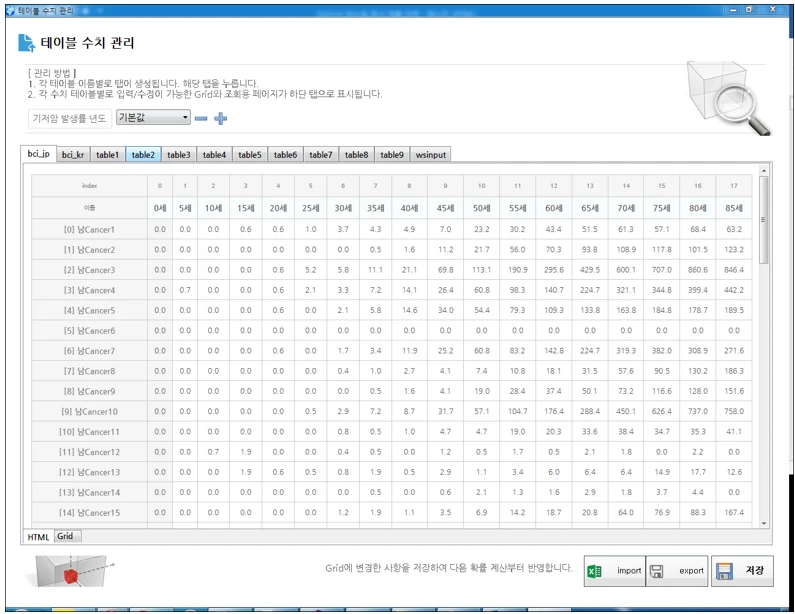Open the table4 tab
795x614 pixels.
tap(214, 155)
